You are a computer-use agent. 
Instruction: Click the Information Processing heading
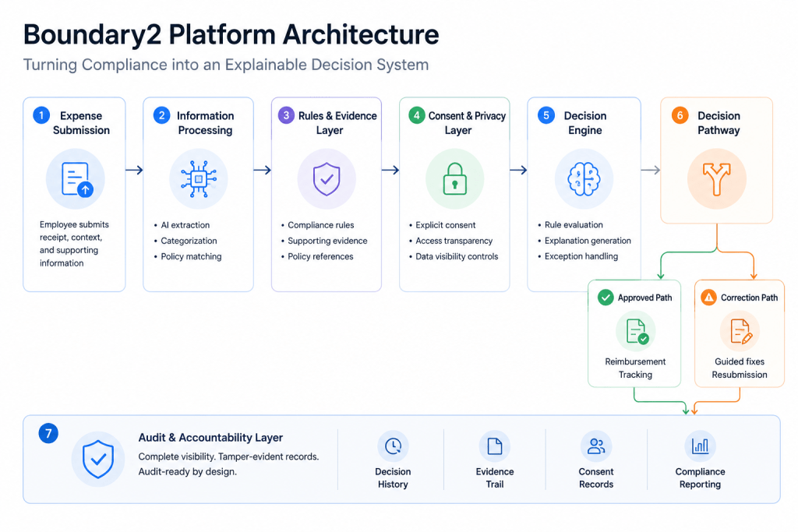[x=205, y=123]
